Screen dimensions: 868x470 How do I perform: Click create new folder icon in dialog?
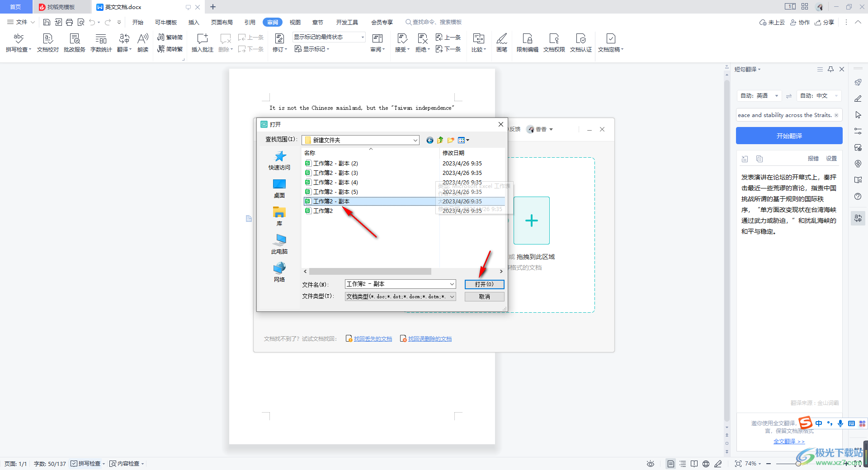tap(451, 140)
